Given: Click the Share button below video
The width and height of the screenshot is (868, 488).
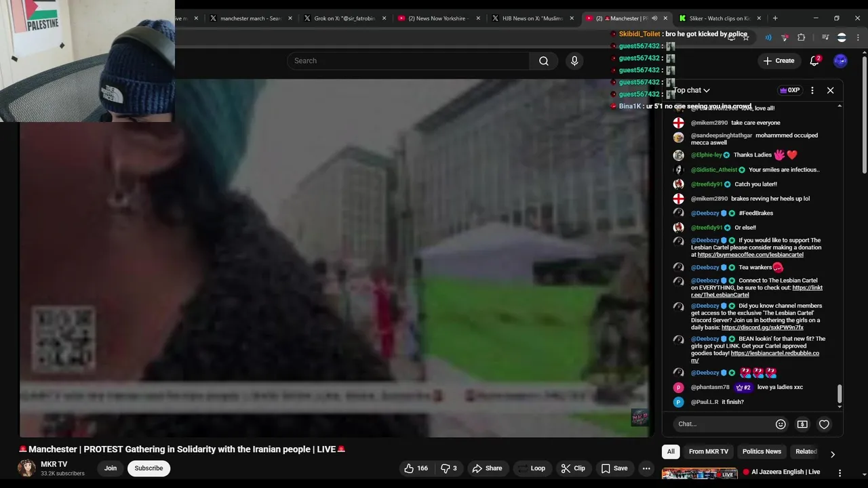Looking at the screenshot, I should point(487,468).
